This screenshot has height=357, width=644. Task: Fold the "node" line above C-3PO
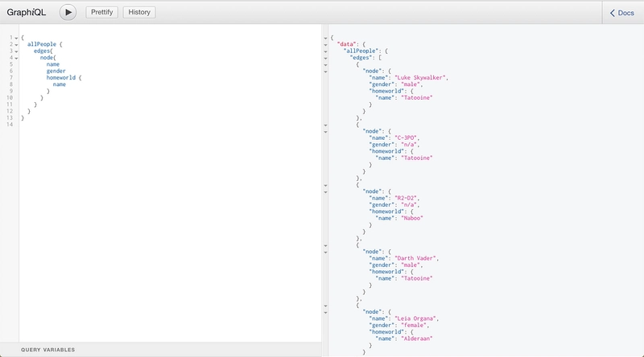(326, 132)
